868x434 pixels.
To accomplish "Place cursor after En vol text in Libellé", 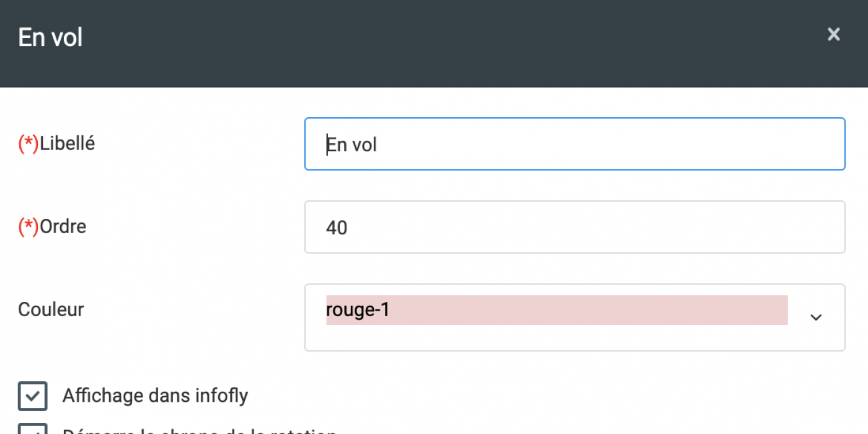I will pyautogui.click(x=379, y=145).
